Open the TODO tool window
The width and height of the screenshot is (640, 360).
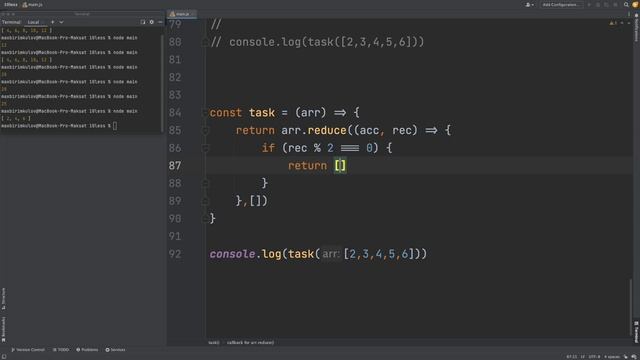[61, 350]
